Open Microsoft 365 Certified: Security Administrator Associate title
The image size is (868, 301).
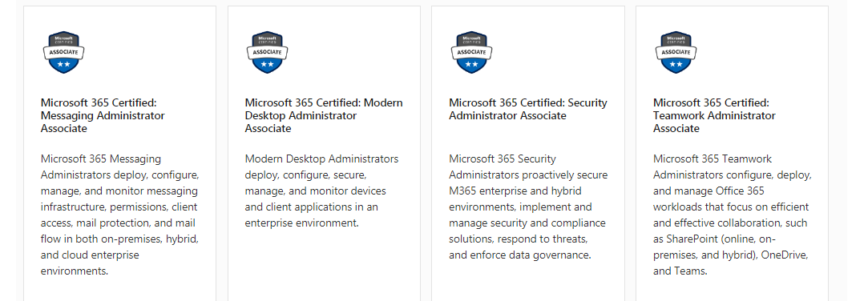coord(528,109)
